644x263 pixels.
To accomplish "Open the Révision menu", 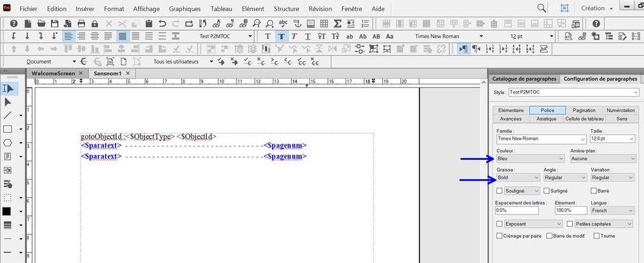I will tap(320, 8).
